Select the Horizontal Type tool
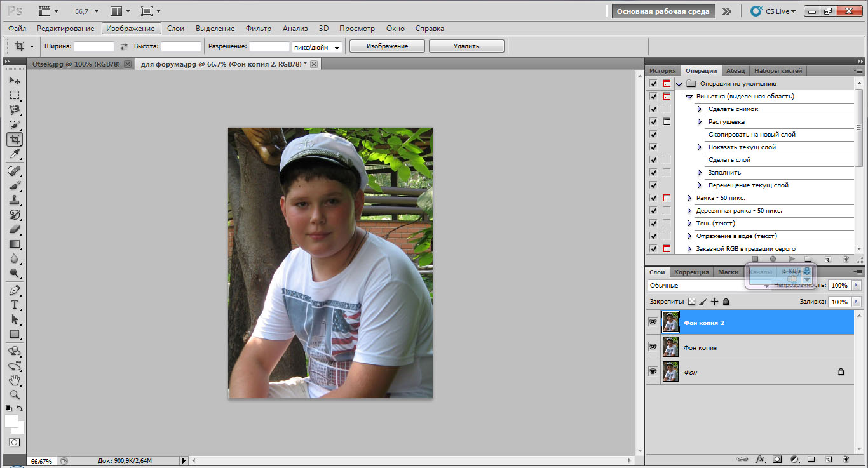The height and width of the screenshot is (468, 868). [x=15, y=305]
